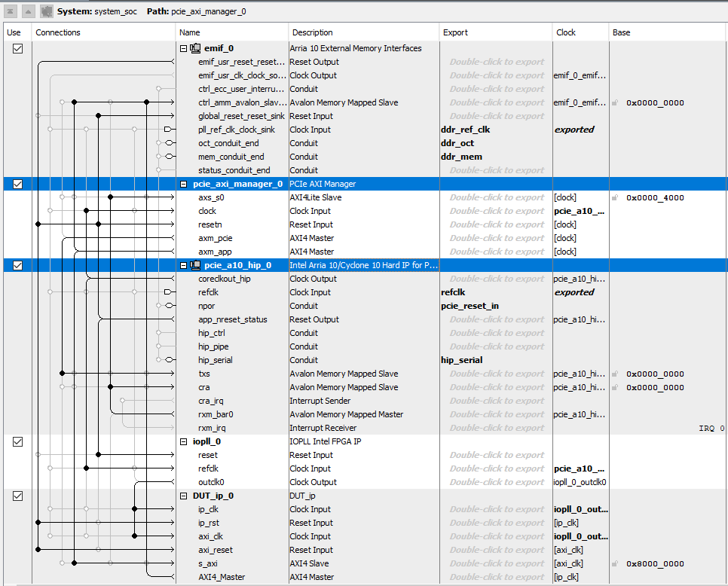
Task: Click the filled connection dot on the axi_clk row
Action: [135, 536]
